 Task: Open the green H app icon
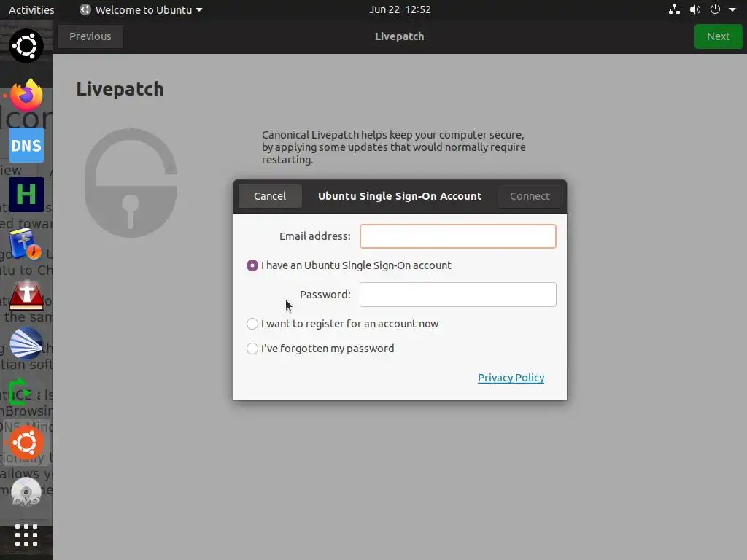(26, 195)
